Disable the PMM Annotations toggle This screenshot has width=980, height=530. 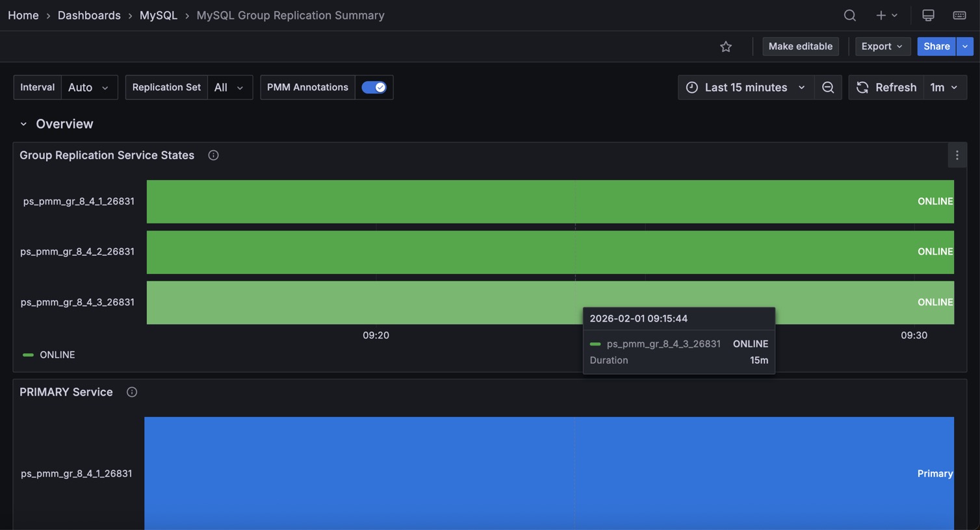pos(374,87)
